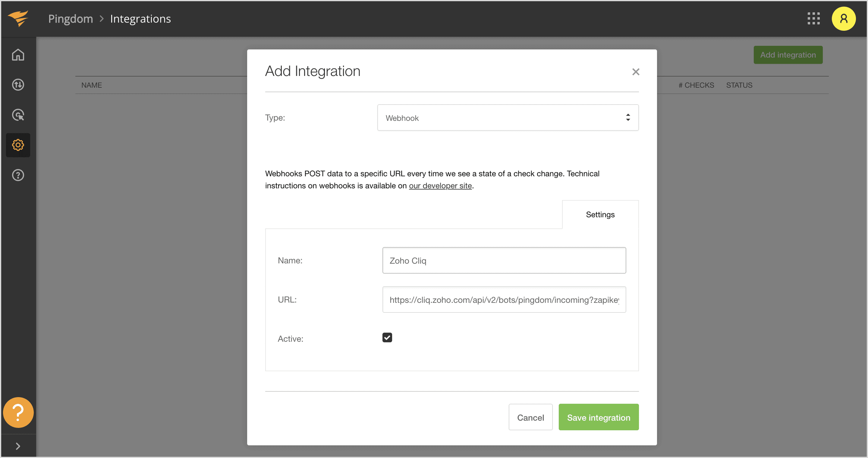Click the Add integration button behind dialog
Viewport: 868px width, 458px height.
[x=788, y=55]
